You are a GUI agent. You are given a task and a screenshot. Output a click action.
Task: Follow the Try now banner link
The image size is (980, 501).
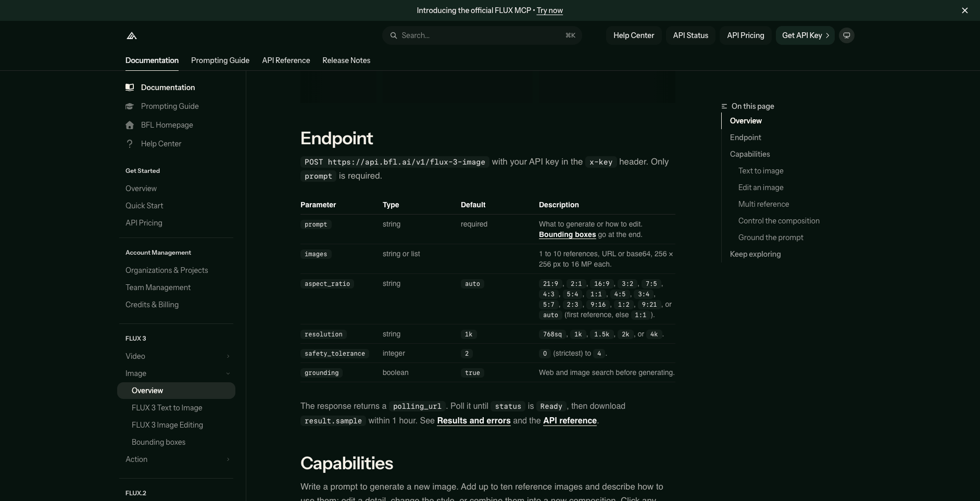point(550,10)
